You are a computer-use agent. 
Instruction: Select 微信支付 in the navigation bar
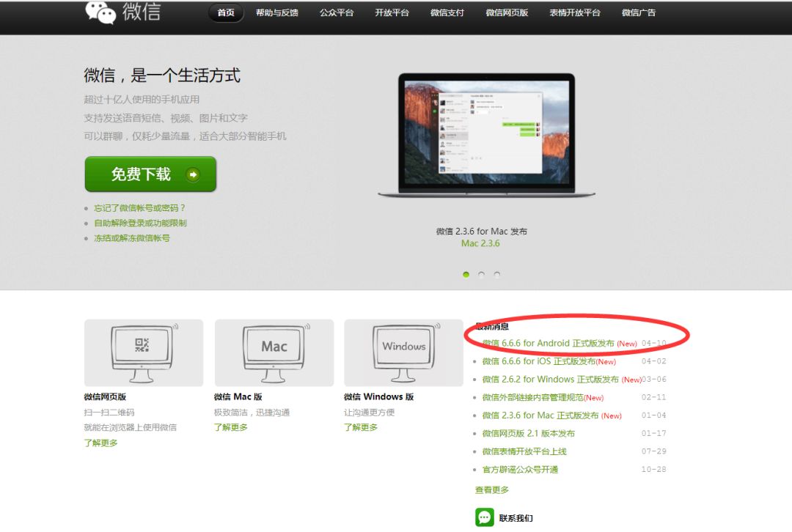(447, 12)
